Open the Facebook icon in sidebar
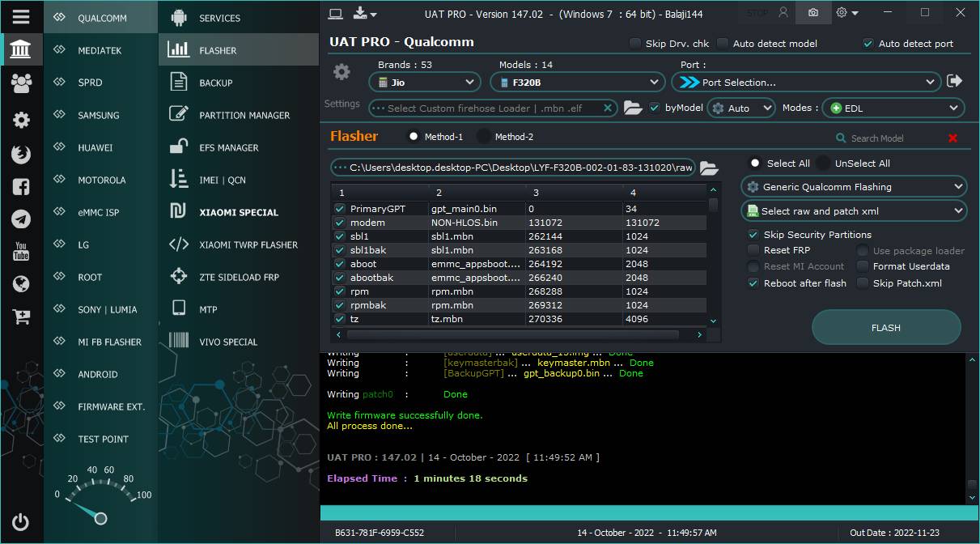980x544 pixels. (x=21, y=187)
